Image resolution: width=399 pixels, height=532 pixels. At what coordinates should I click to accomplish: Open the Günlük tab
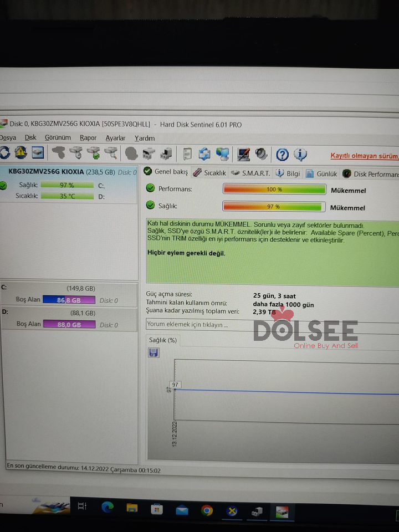[x=321, y=173]
